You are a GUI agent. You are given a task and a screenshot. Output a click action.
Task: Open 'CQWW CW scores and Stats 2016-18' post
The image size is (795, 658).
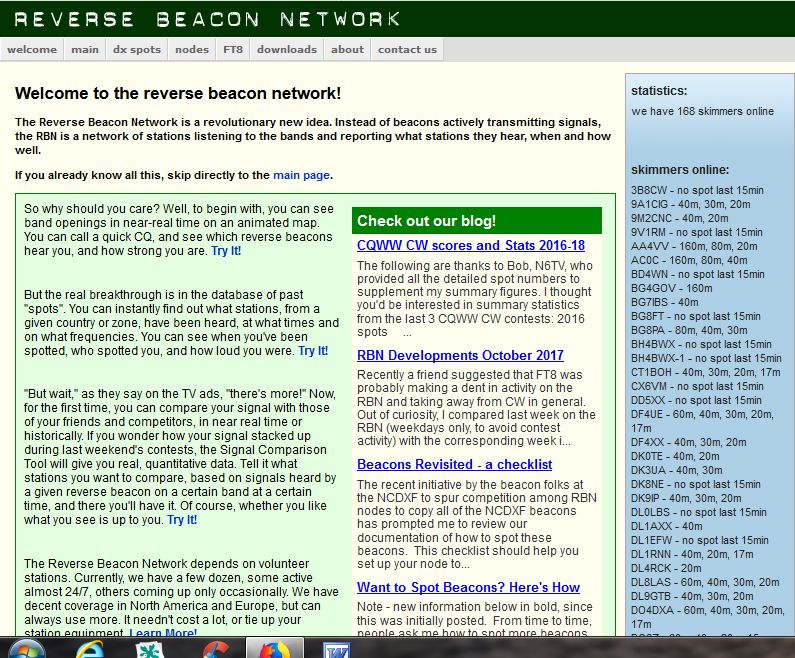click(471, 245)
